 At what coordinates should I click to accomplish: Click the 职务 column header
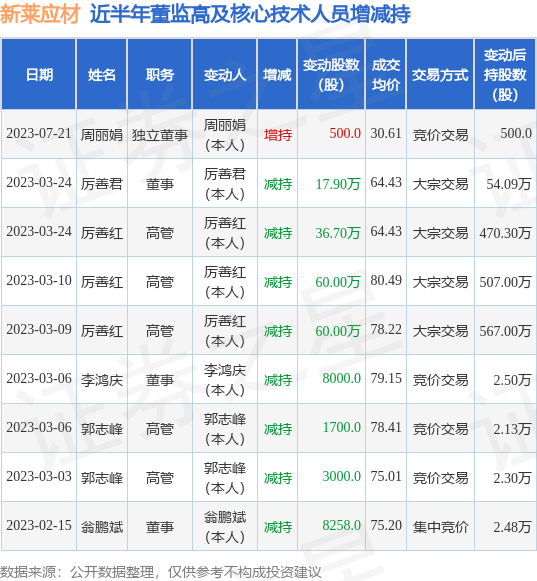pyautogui.click(x=160, y=75)
